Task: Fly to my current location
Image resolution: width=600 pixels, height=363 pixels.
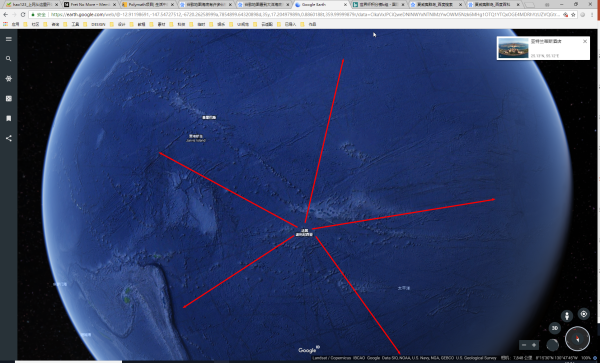Action: coord(584,314)
